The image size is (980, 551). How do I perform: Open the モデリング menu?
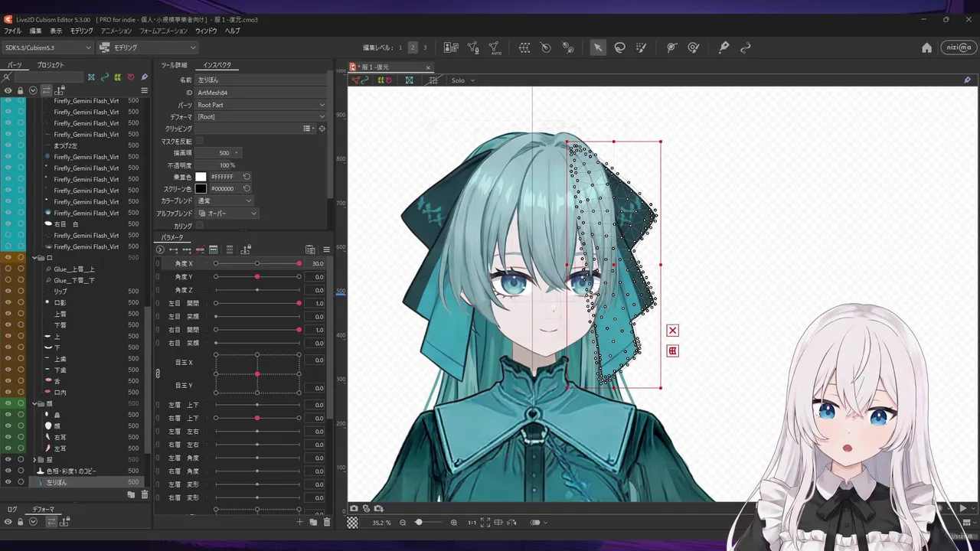click(81, 31)
